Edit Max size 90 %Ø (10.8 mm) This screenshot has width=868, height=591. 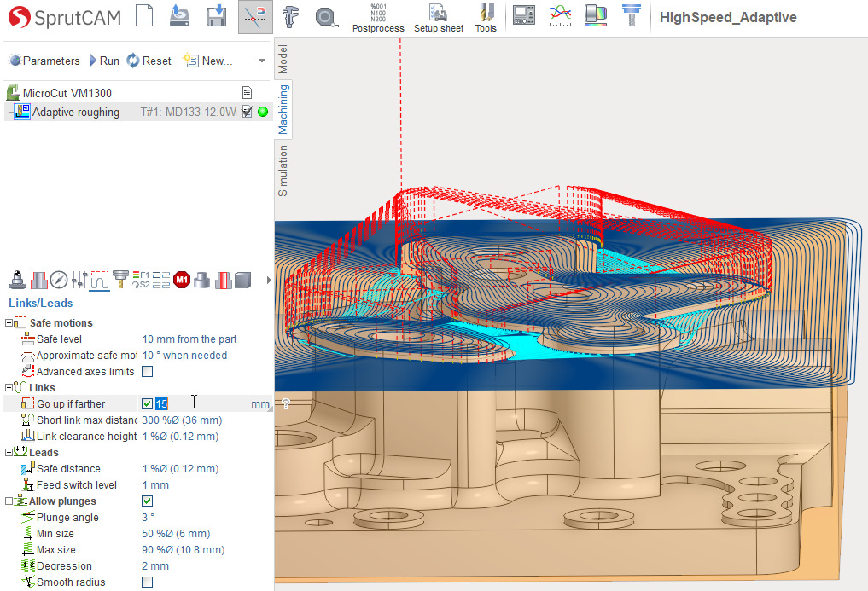(x=184, y=549)
